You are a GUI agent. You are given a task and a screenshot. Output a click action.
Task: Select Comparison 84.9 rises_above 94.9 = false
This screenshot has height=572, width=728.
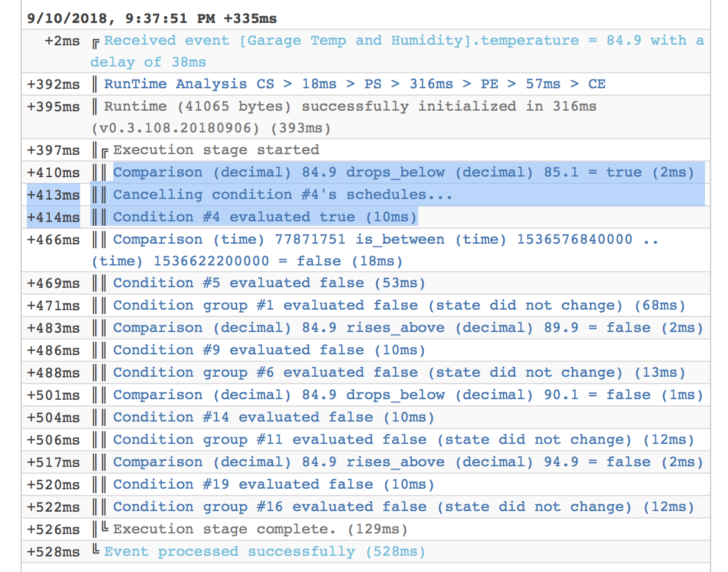(408, 462)
